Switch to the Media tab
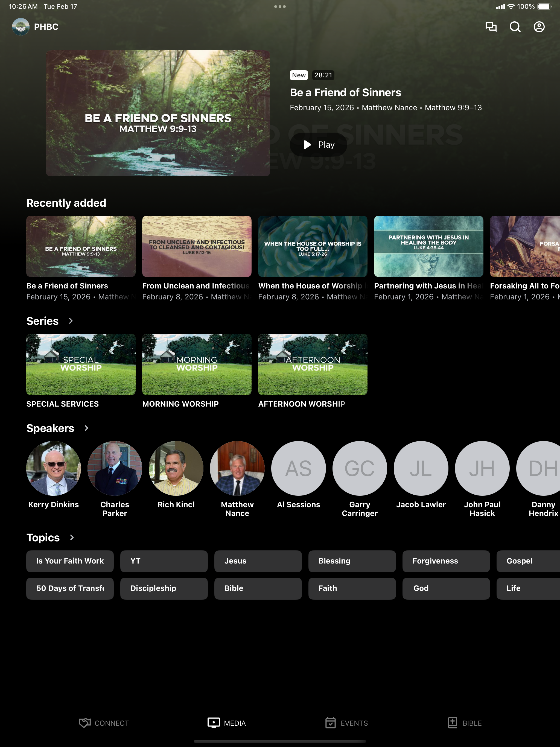The height and width of the screenshot is (747, 560). [227, 723]
